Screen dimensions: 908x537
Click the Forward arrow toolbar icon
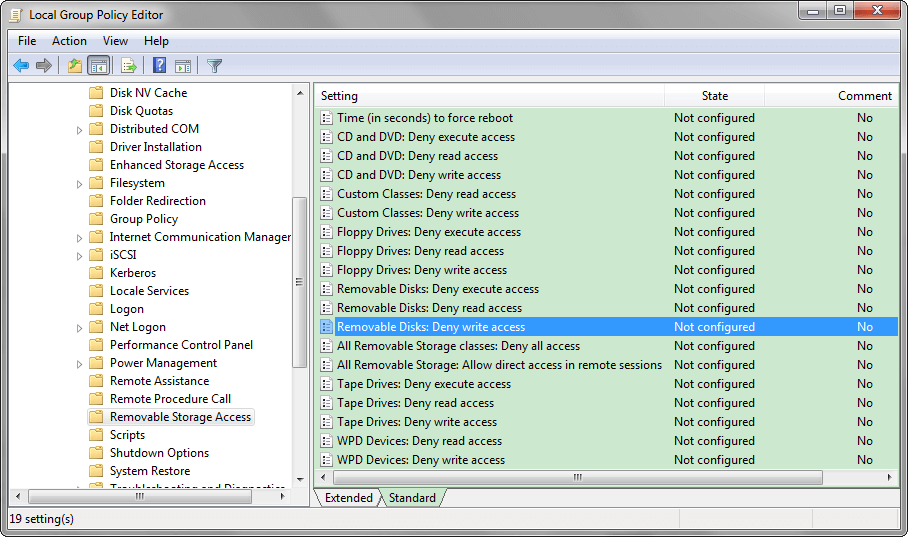pos(44,65)
